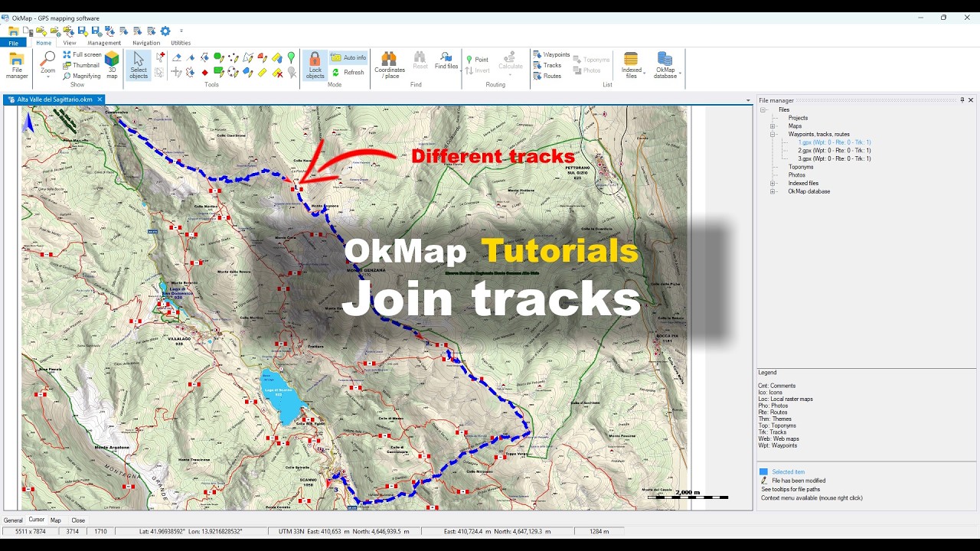980x551 pixels.
Task: Select the gray crosshair tool icon
Action: pos(176,73)
